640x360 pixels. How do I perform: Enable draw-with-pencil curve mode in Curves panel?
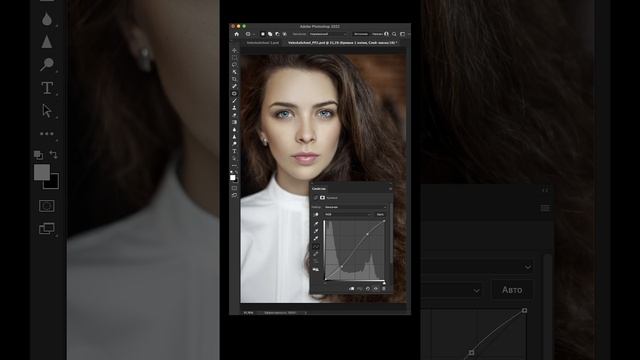(x=316, y=254)
